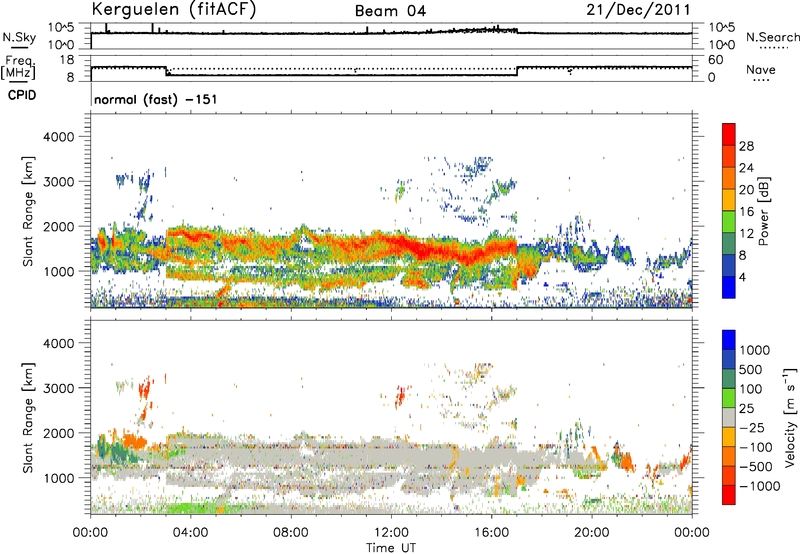This screenshot has height=554, width=800.
Task: Click the '1000' Velocity colorbar tick label
Action: click(754, 350)
